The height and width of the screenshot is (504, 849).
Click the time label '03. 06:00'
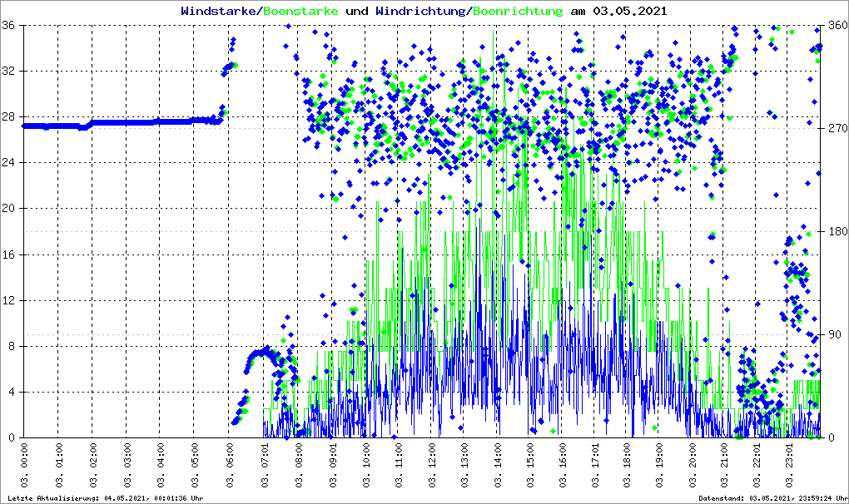pos(230,465)
